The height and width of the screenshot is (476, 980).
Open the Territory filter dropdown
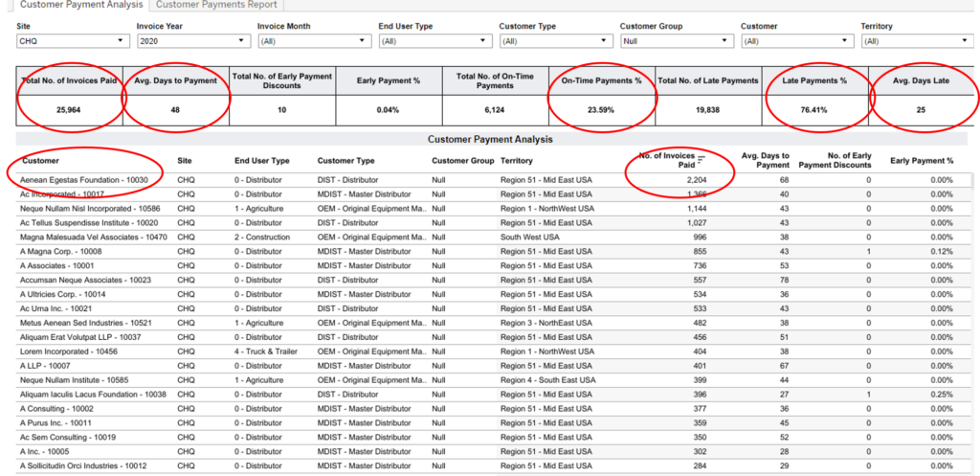916,41
